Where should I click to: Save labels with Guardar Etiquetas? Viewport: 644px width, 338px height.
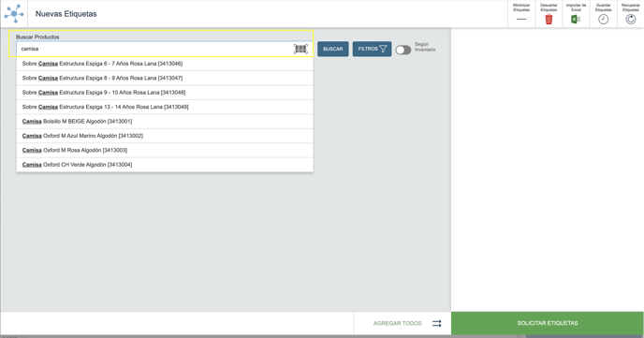pyautogui.click(x=604, y=13)
